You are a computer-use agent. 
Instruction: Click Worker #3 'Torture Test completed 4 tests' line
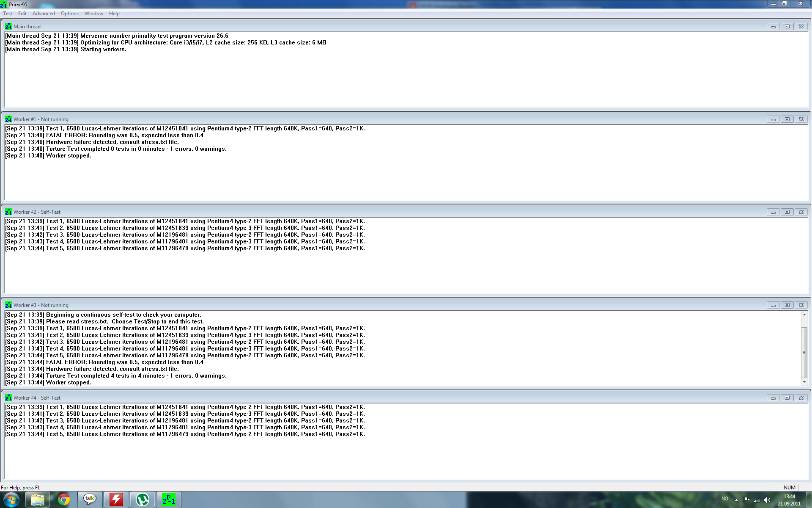point(116,376)
